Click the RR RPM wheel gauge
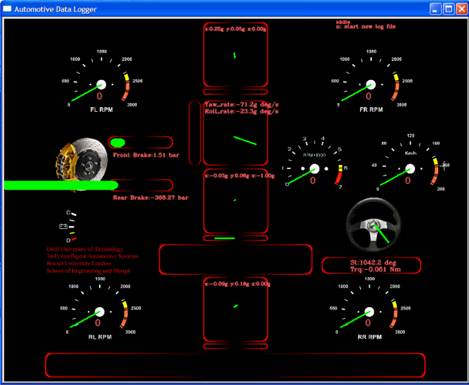 369,309
